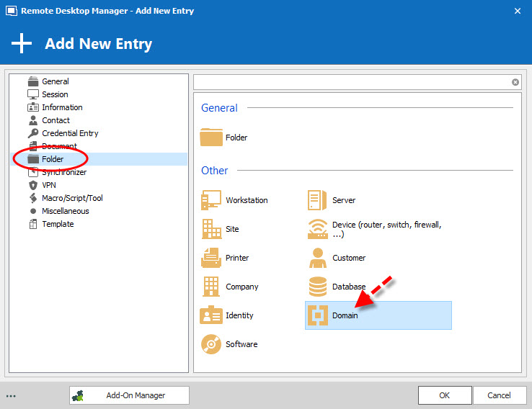
Task: Clear the search box with X icon
Action: coord(515,82)
